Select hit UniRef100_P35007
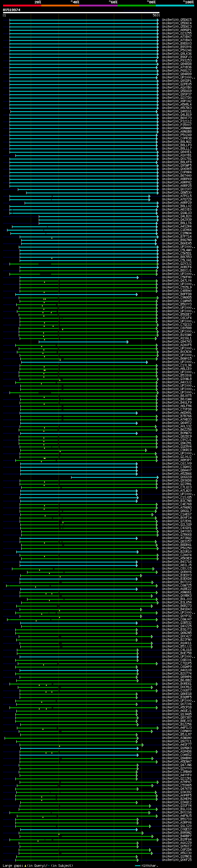This screenshot has height=868, width=197. [x=177, y=125]
